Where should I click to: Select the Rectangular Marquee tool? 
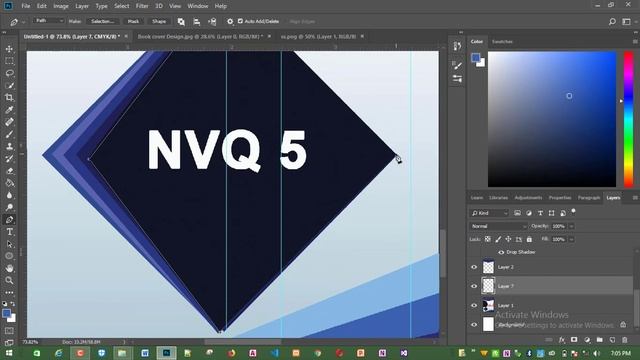pyautogui.click(x=9, y=61)
